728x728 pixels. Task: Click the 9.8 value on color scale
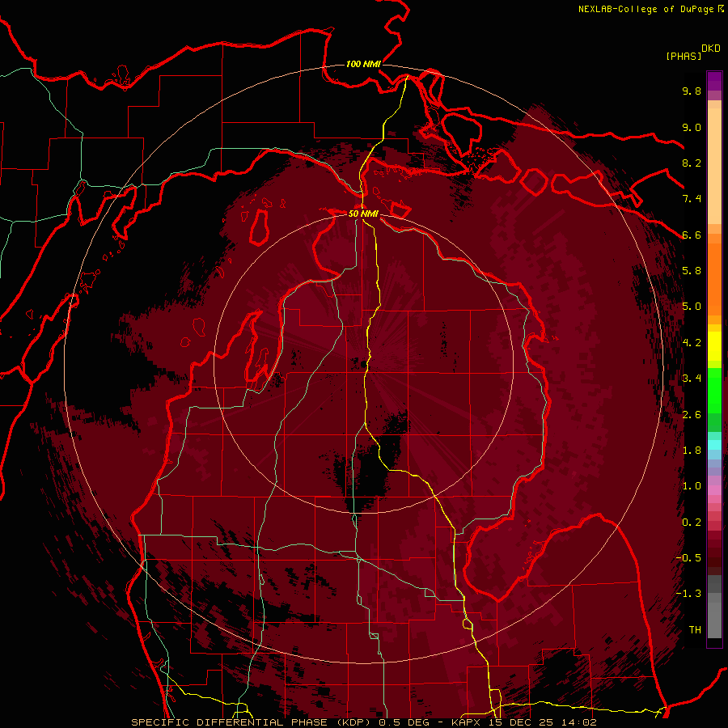692,91
